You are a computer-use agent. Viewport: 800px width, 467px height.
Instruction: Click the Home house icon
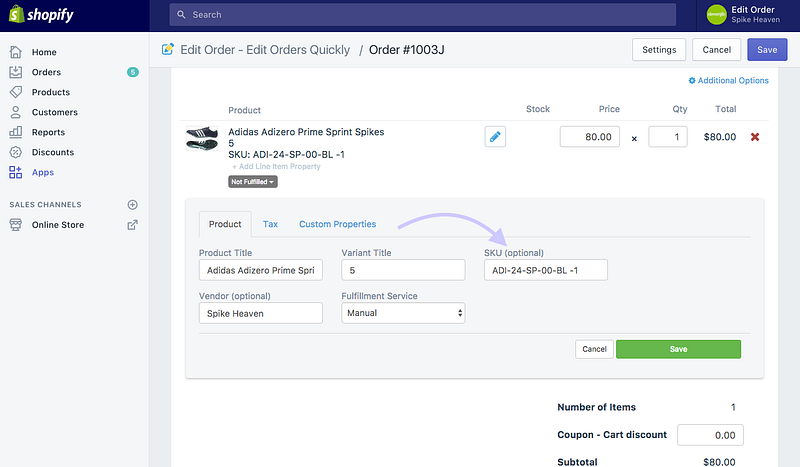16,52
